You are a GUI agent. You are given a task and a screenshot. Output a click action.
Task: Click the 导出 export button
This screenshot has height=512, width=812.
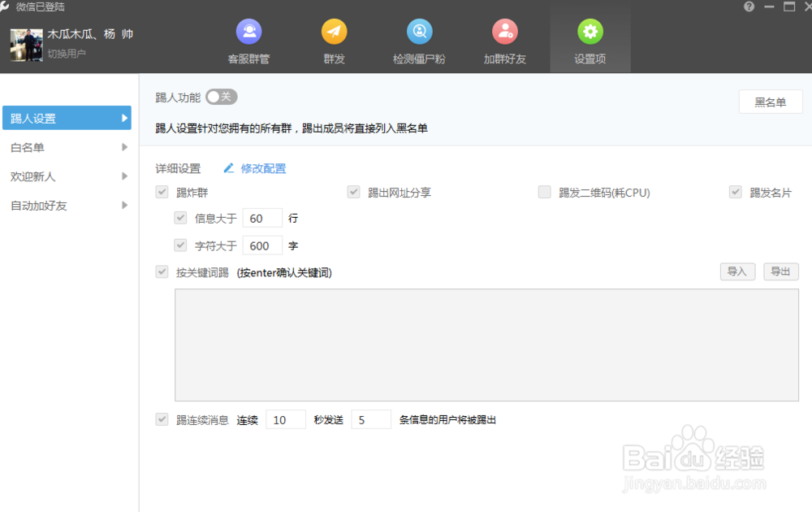pyautogui.click(x=780, y=271)
